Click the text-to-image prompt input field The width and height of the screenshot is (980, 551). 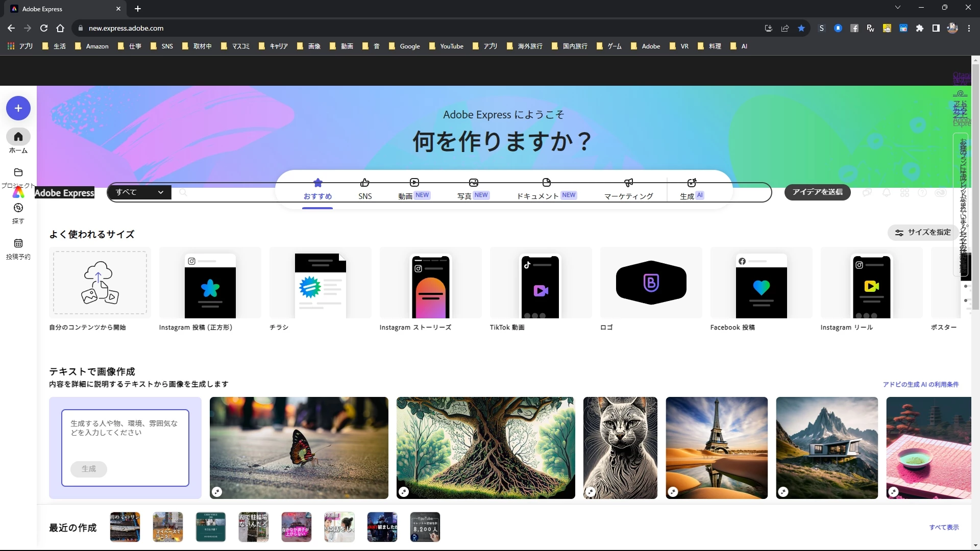[x=125, y=433]
